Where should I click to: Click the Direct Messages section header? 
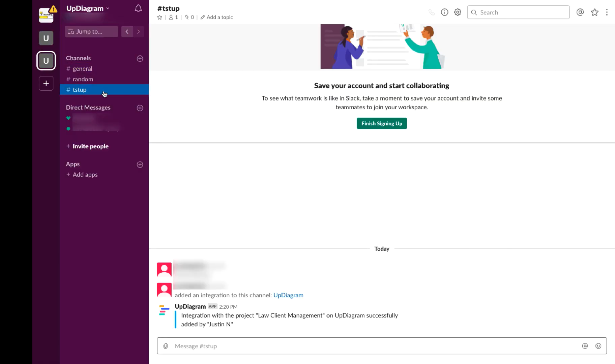(88, 108)
